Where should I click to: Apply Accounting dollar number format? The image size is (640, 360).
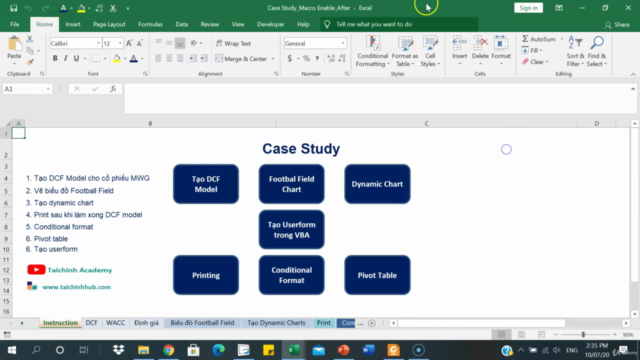pos(290,58)
